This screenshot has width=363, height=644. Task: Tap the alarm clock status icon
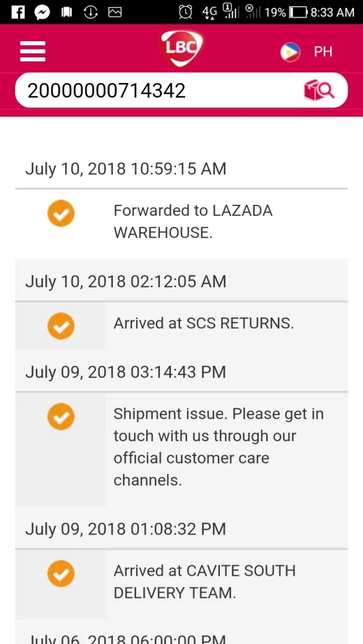(x=186, y=12)
